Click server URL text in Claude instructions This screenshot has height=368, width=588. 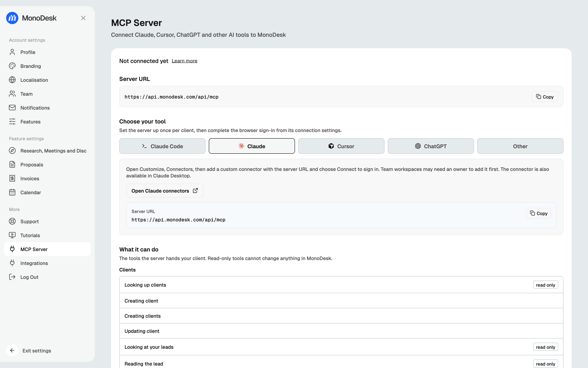[178, 220]
